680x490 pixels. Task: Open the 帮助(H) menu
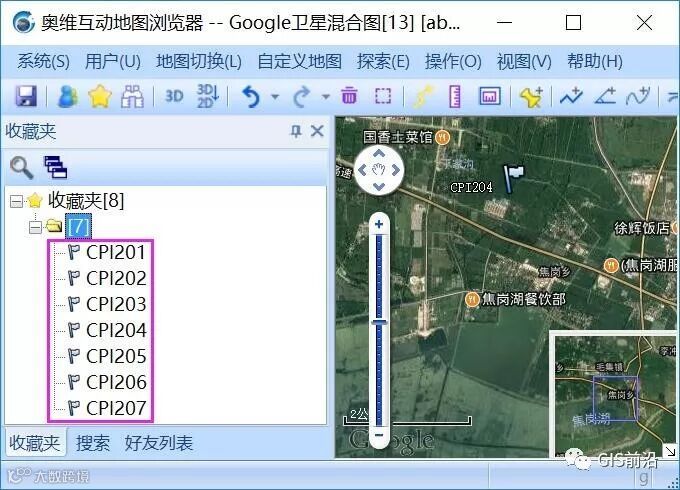[x=595, y=62]
